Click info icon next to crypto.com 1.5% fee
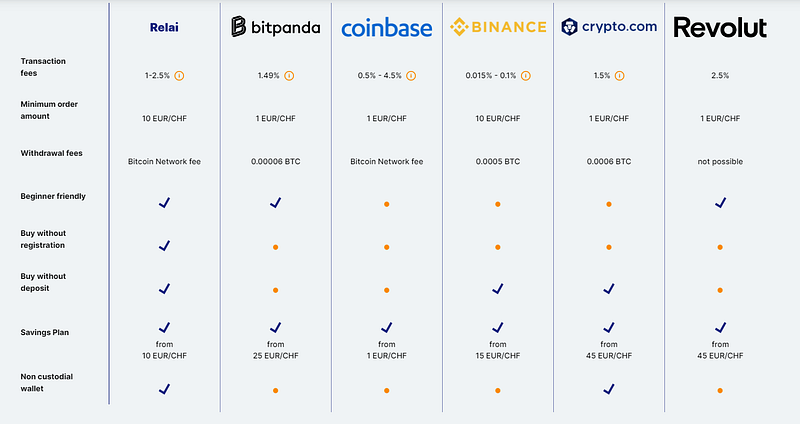The width and height of the screenshot is (800, 424). click(619, 76)
